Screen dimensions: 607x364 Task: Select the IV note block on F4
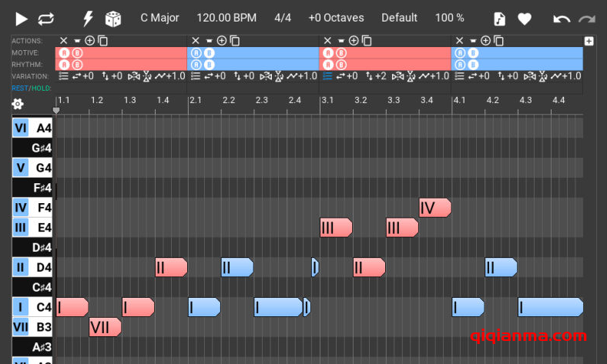[x=434, y=208]
